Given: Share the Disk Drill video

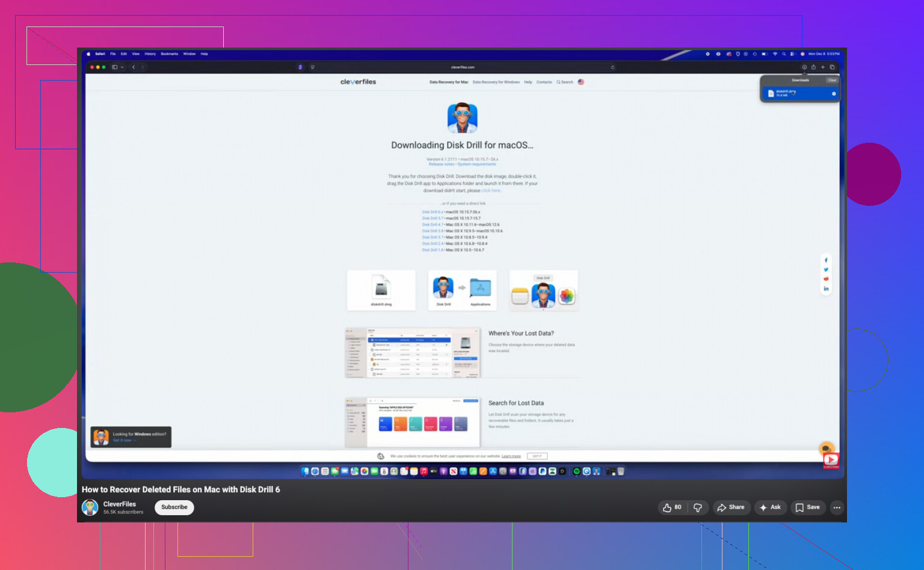Looking at the screenshot, I should (x=731, y=507).
